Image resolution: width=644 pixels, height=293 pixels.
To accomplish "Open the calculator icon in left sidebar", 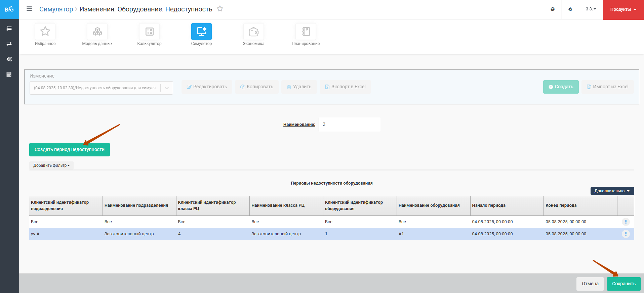I will click(9, 75).
